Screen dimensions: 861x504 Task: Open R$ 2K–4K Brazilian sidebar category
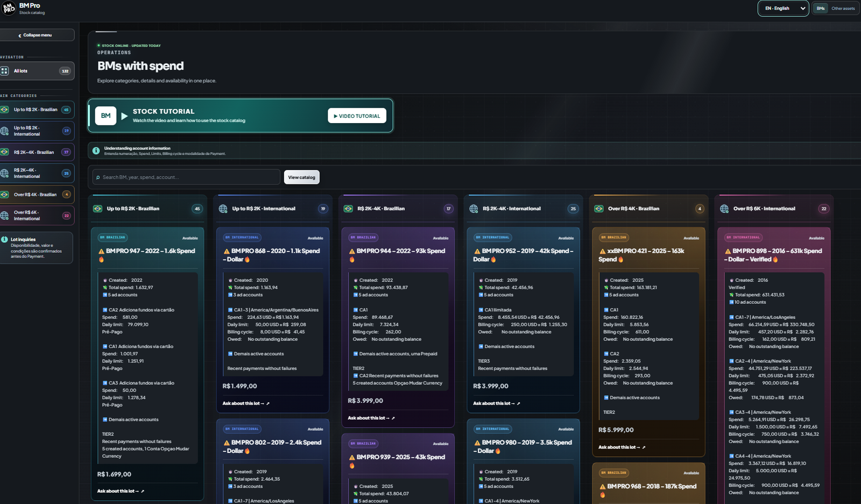tap(37, 152)
